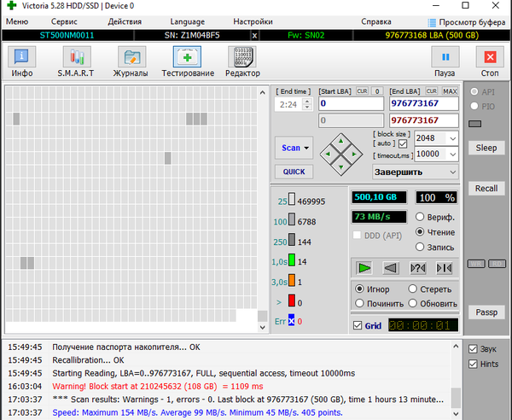512x420 pixels.
Task: Toggle the Grid checkbox
Action: pos(358,325)
